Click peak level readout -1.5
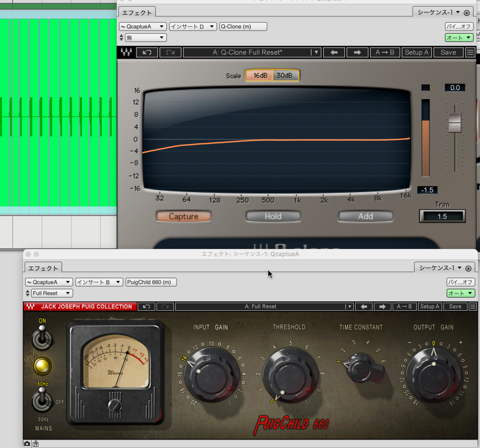The image size is (480, 448). coord(427,190)
